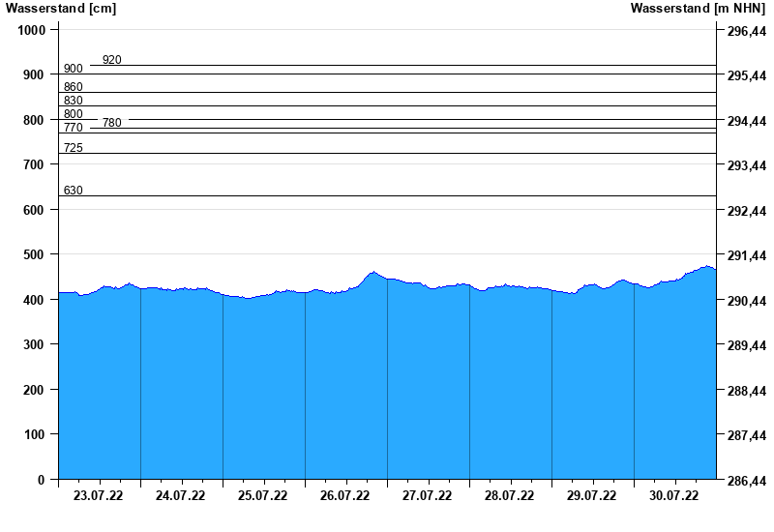Viewport: 774px width, 532px height.
Task: Click the water level peak on 26.07.22
Action: point(373,272)
